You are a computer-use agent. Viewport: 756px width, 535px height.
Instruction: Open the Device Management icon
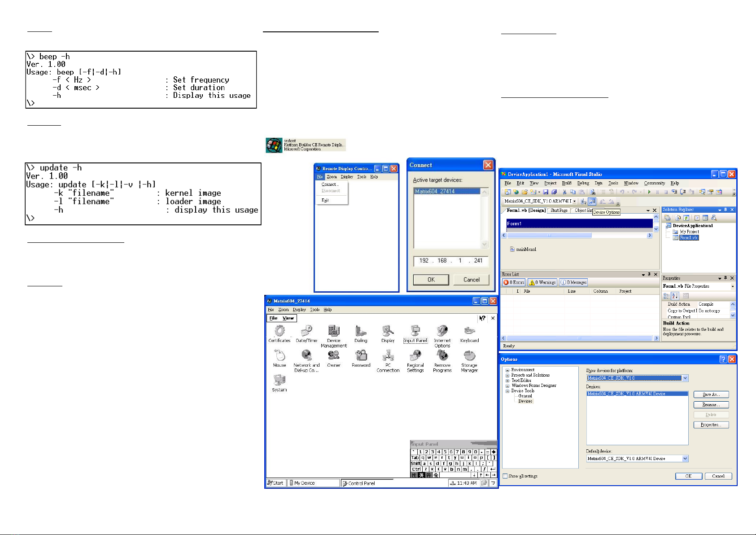334,336
